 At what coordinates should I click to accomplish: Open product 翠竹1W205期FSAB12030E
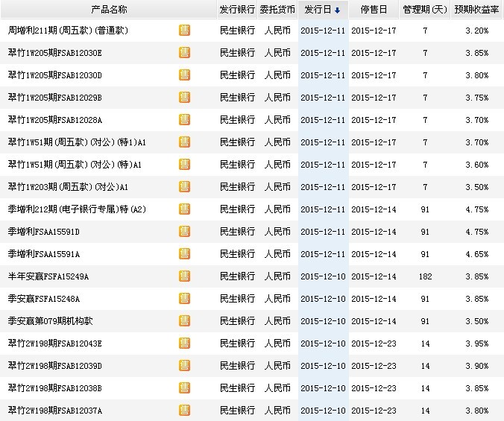point(55,53)
